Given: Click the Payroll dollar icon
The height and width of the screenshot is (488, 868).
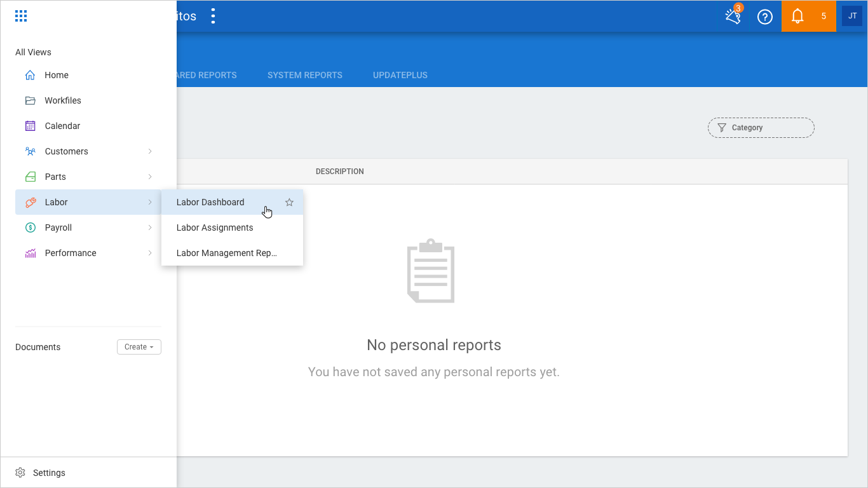Looking at the screenshot, I should click(x=30, y=227).
